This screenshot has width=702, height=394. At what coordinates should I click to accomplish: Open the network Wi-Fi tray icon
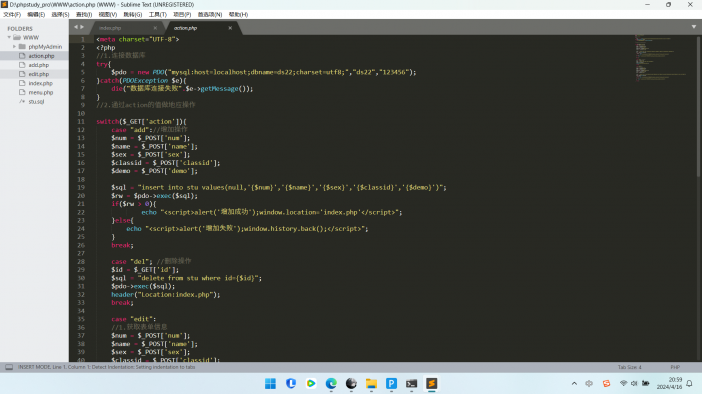tap(623, 383)
